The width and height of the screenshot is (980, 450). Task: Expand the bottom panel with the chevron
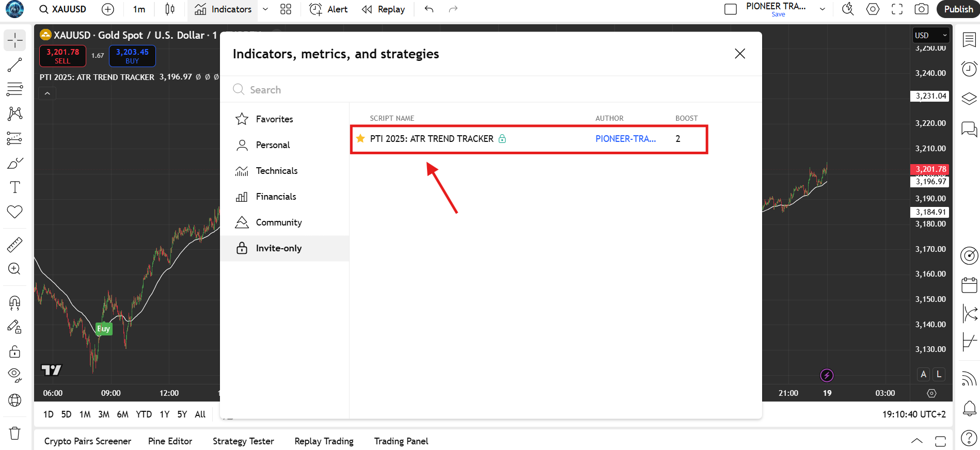(x=916, y=441)
